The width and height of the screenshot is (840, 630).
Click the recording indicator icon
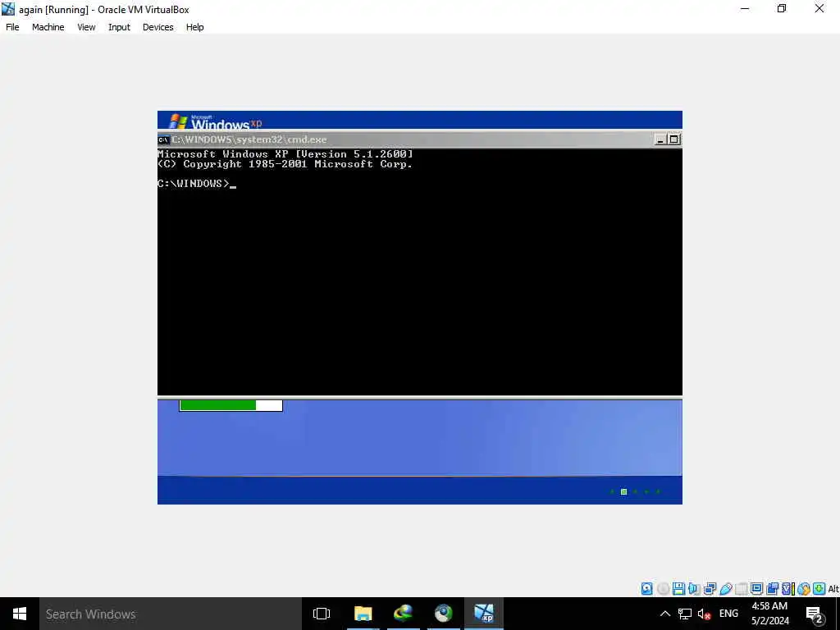click(x=772, y=589)
